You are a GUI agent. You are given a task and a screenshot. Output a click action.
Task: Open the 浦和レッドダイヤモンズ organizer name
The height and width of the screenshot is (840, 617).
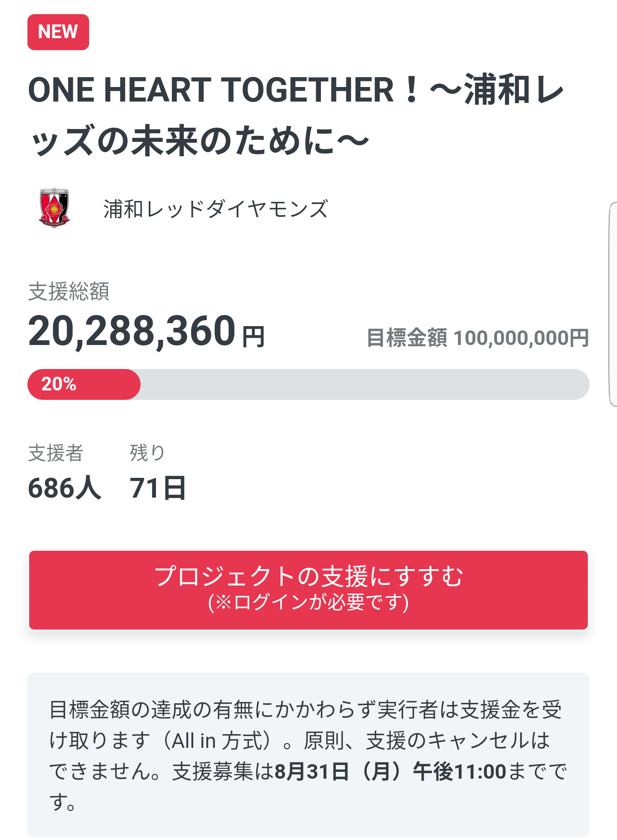216,209
